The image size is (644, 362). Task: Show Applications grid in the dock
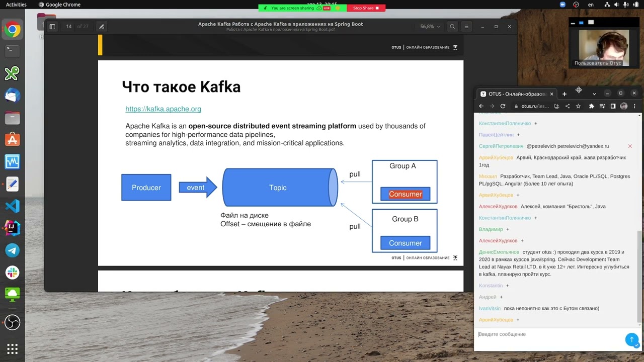tap(12, 348)
